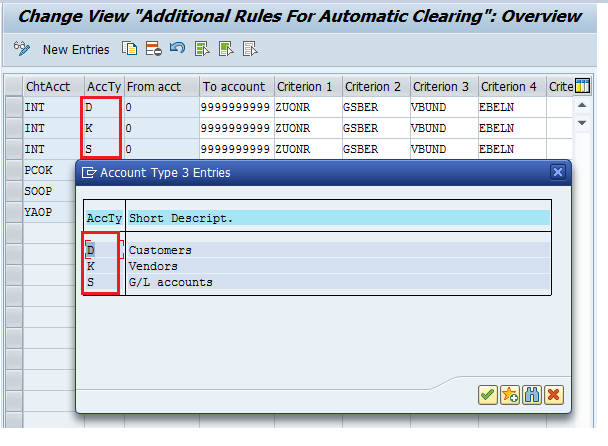Click the Delete row icon
Viewport: 608px width, 446px height.
(x=154, y=49)
